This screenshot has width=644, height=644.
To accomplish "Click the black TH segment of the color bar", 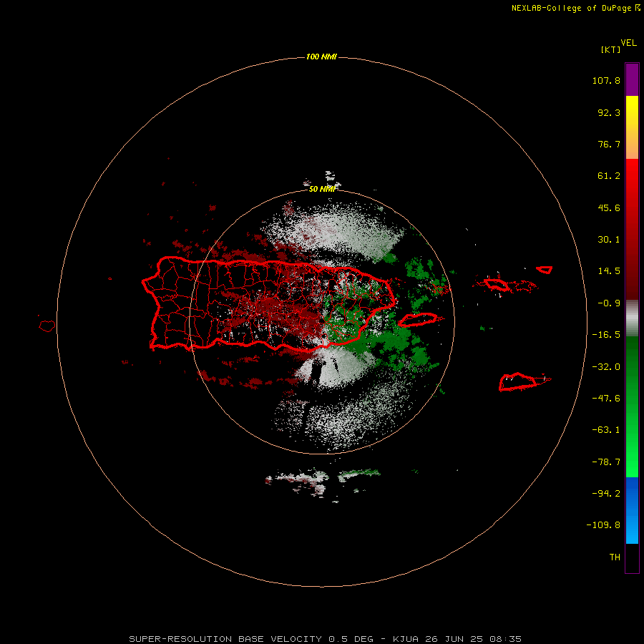I will click(x=632, y=558).
